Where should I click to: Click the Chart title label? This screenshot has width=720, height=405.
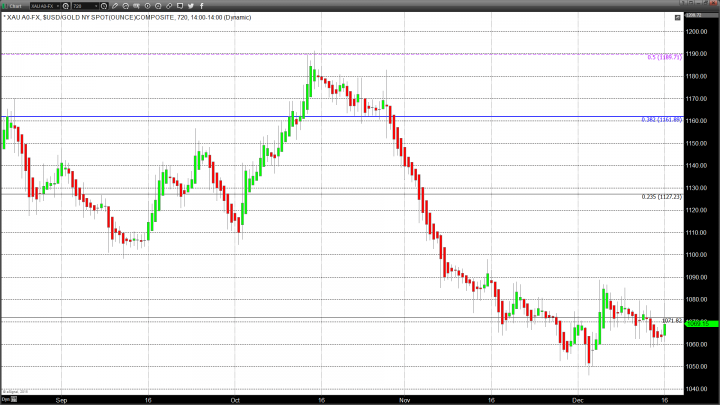16,6
